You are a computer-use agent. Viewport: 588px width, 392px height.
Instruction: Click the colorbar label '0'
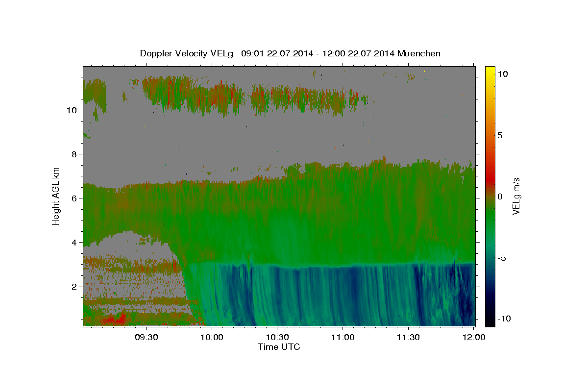click(500, 196)
